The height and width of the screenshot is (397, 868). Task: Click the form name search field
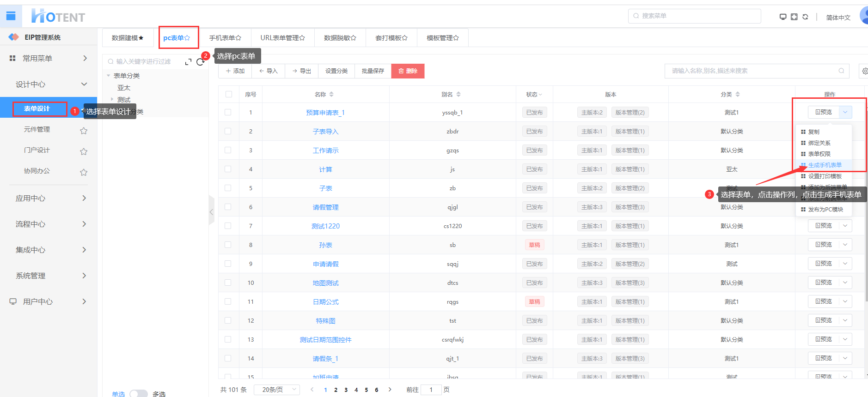pos(753,71)
